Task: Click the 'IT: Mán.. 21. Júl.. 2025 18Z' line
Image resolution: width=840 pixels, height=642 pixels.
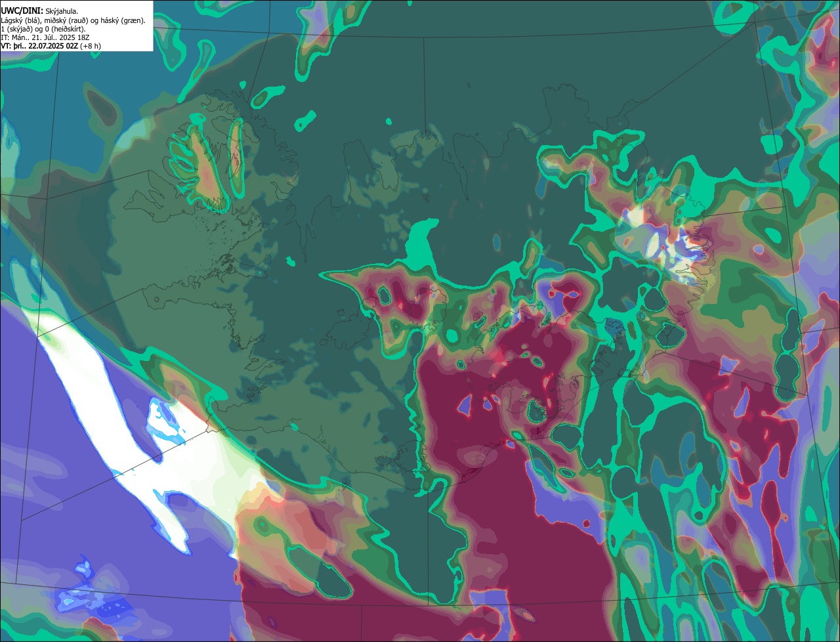Action: point(45,37)
